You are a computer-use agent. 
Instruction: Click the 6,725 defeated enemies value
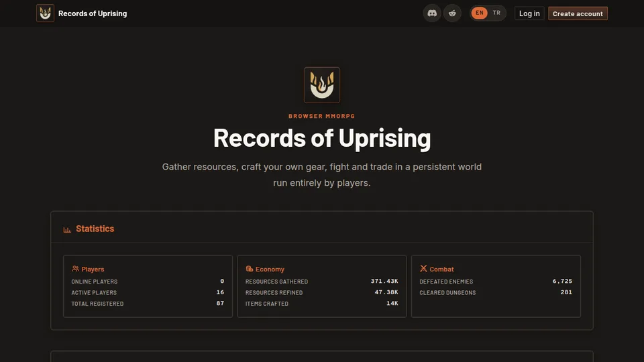pos(562,281)
